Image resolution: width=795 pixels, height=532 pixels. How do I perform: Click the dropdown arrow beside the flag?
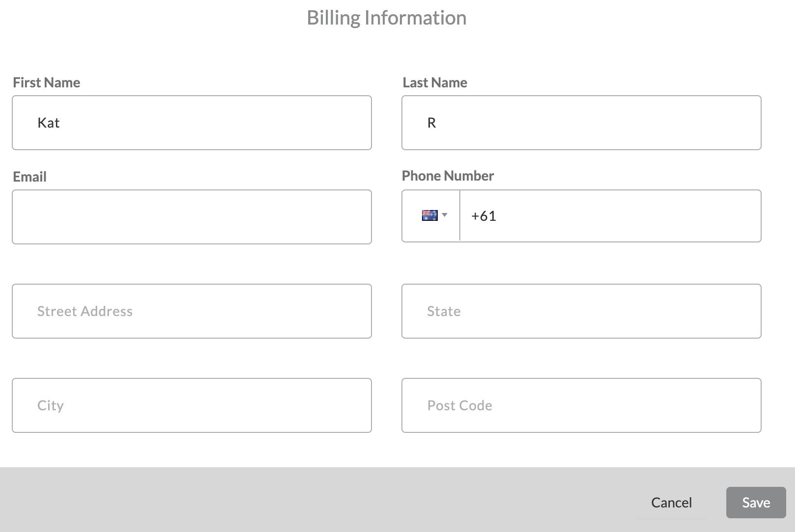pyautogui.click(x=445, y=214)
